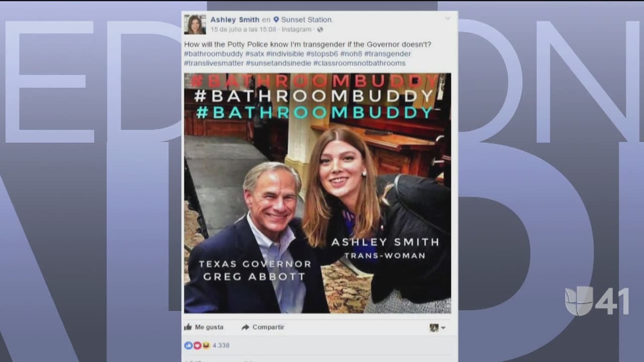Click the laughing face reaction icon
Viewport: 644px width, 362px height.
point(206,345)
